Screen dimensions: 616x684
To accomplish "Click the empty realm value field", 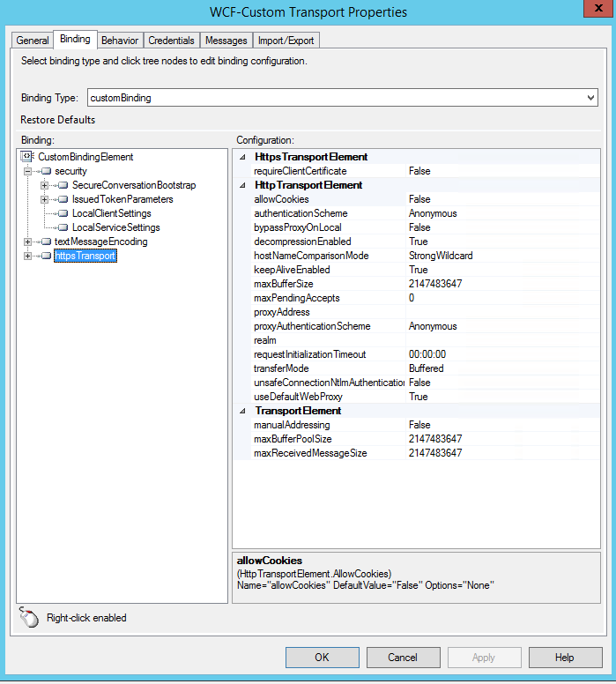I will [502, 340].
